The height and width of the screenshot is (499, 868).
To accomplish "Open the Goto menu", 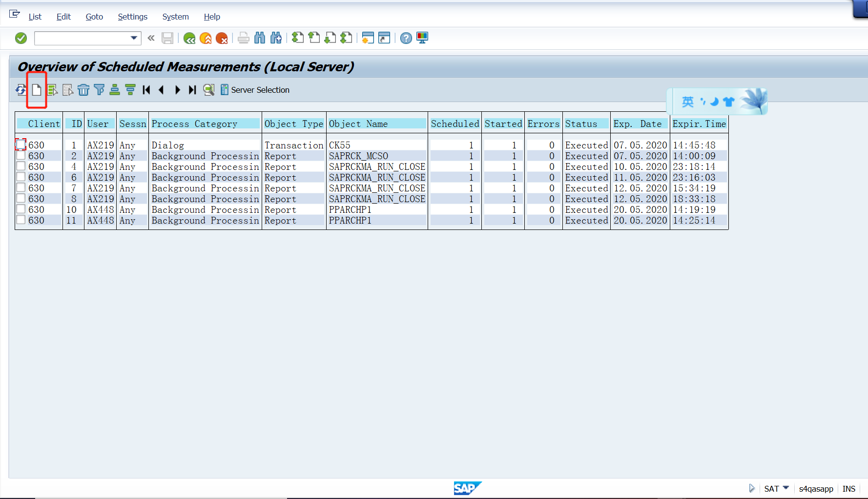I will click(x=94, y=16).
